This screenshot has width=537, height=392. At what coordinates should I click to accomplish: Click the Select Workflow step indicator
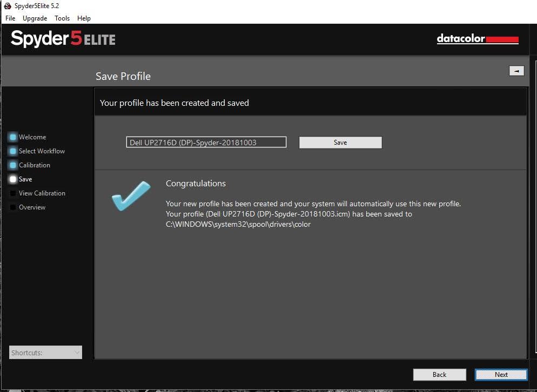click(13, 151)
